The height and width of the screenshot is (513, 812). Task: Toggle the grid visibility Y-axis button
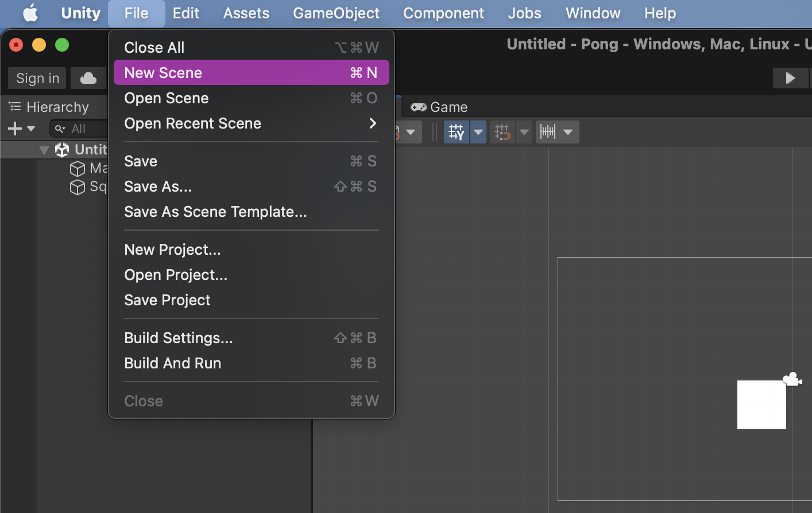457,132
